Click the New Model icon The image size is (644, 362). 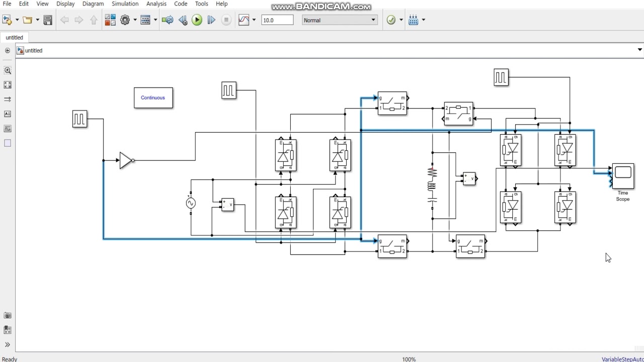pyautogui.click(x=7, y=20)
